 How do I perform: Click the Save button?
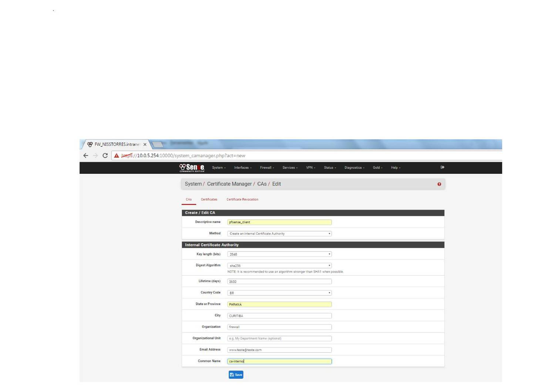[236, 375]
